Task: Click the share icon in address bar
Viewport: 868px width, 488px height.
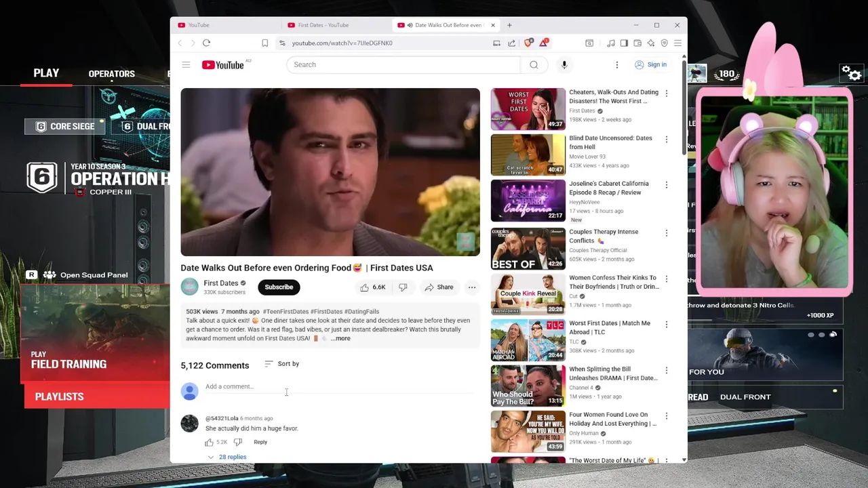Action: (511, 43)
